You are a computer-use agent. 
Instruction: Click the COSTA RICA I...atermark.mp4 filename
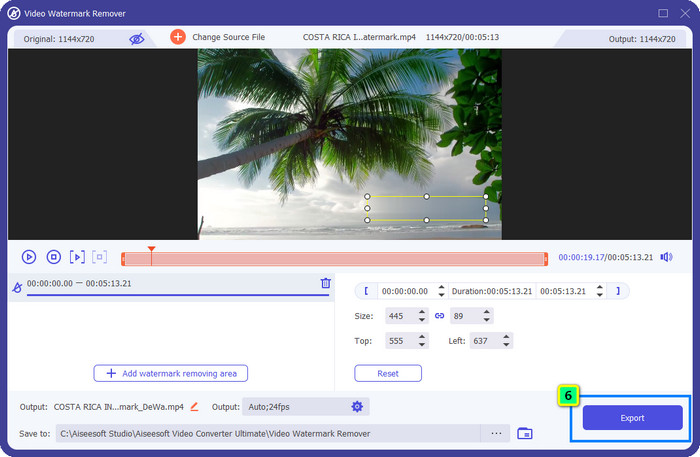click(359, 37)
